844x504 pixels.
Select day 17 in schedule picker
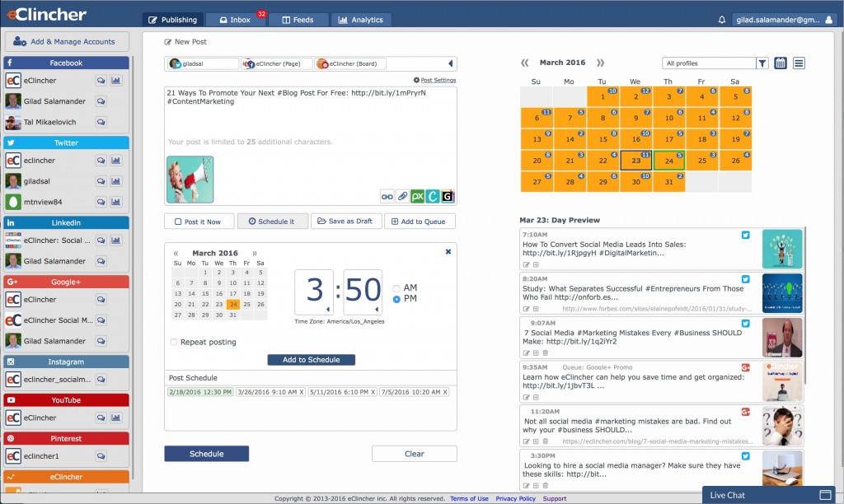tap(232, 294)
